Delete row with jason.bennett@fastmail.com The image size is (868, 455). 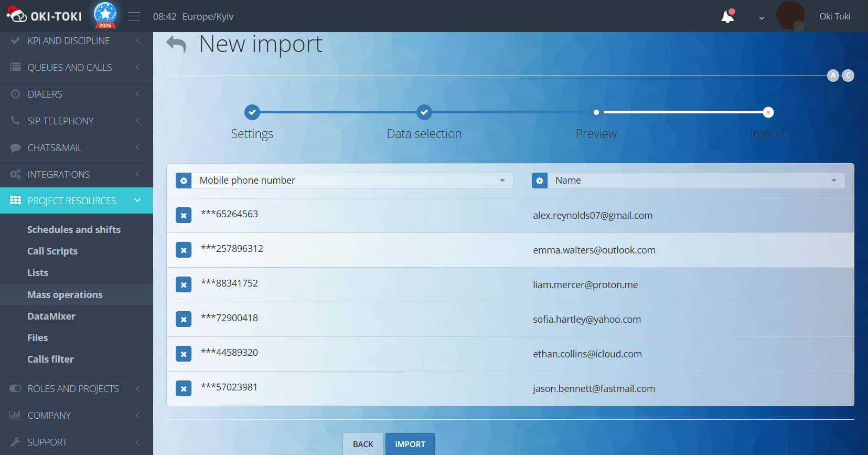pos(184,388)
